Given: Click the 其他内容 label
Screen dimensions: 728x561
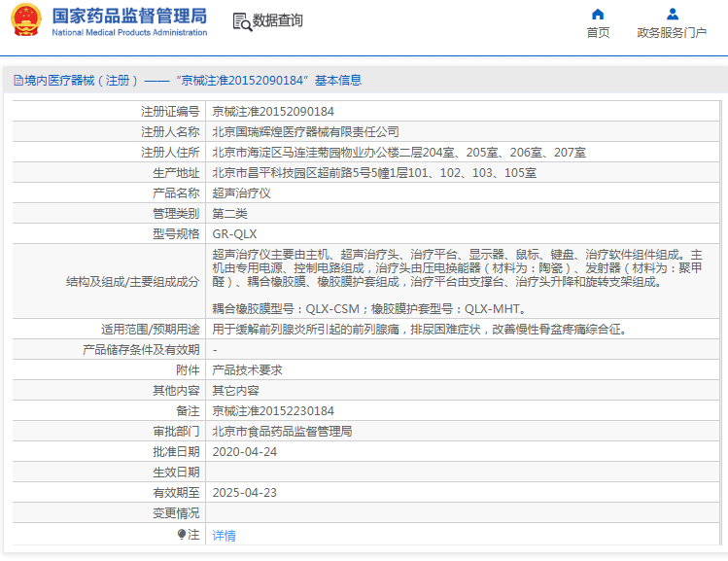Looking at the screenshot, I should (x=176, y=391).
